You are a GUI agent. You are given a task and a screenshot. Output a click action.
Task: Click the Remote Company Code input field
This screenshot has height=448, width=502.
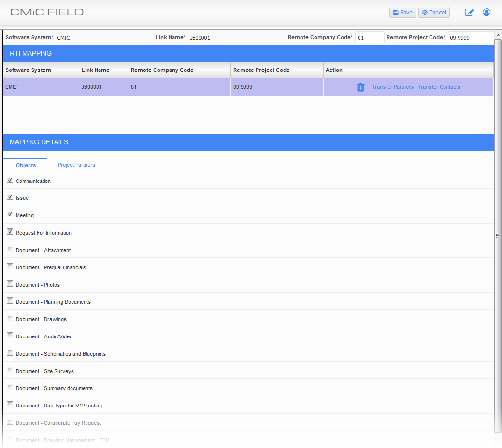[370, 38]
